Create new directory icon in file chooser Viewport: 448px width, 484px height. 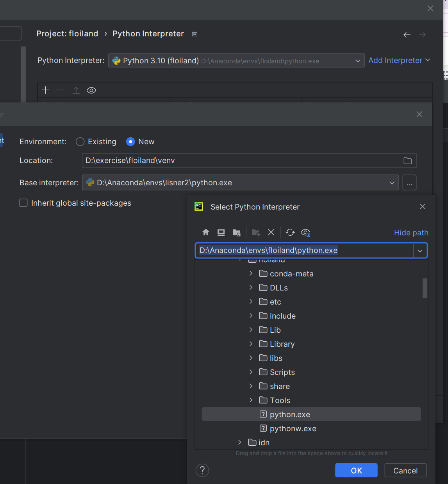(x=256, y=232)
